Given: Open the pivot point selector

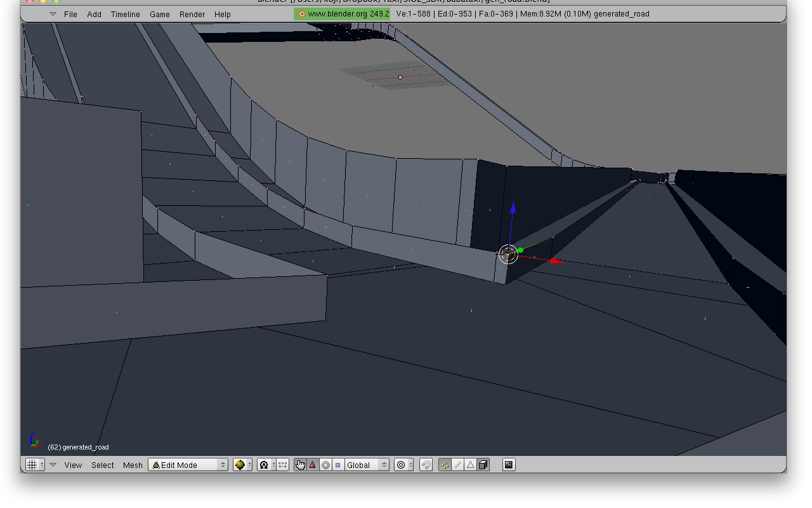Looking at the screenshot, I should 266,465.
